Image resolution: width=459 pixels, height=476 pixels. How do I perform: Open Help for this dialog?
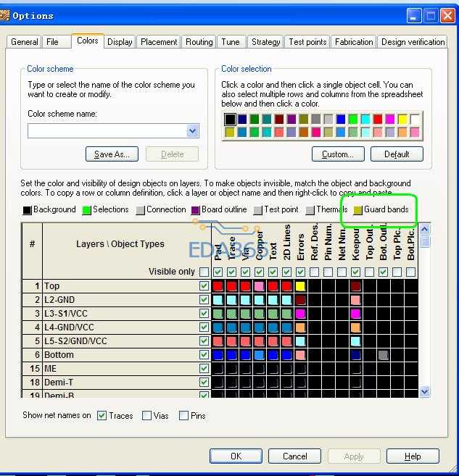click(413, 456)
